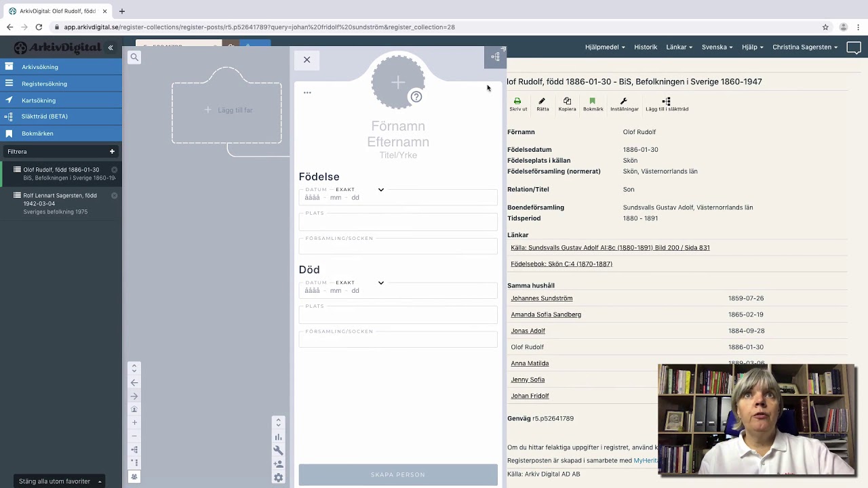Screen dimensions: 868x488
Task: Switch to the list layout view
Action: coord(134,462)
